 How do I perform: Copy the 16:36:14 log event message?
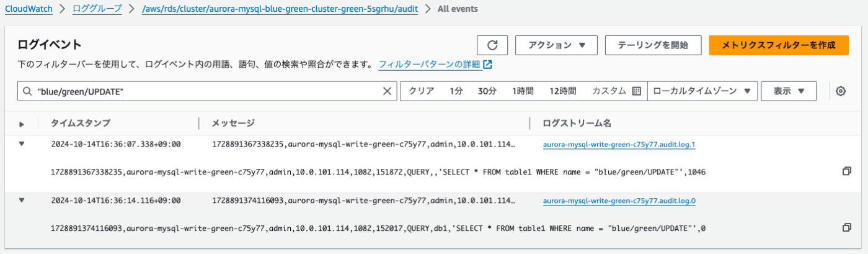pyautogui.click(x=846, y=228)
